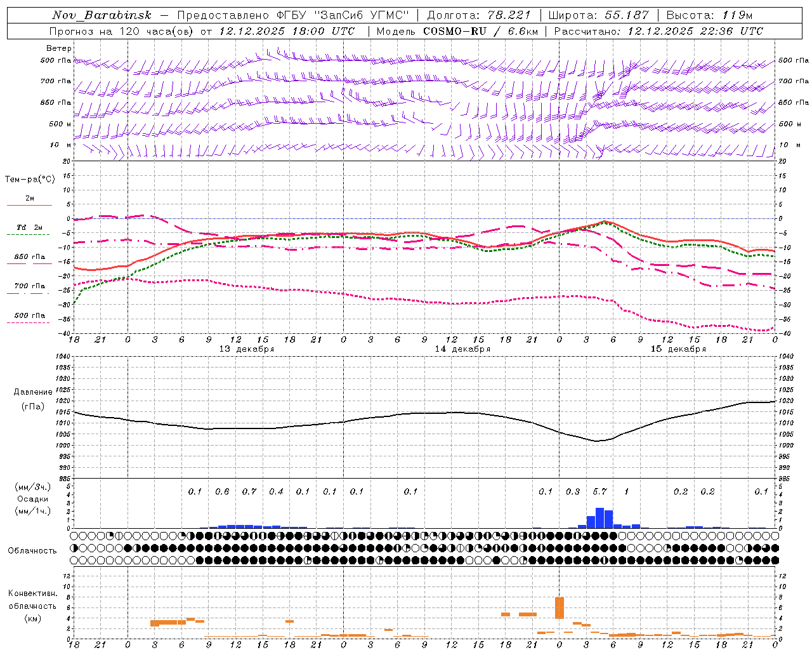Image resolution: width=812 pixels, height=650 pixels.
Task: Select the longitude value Долгота: 78.221
Action: coord(479,15)
